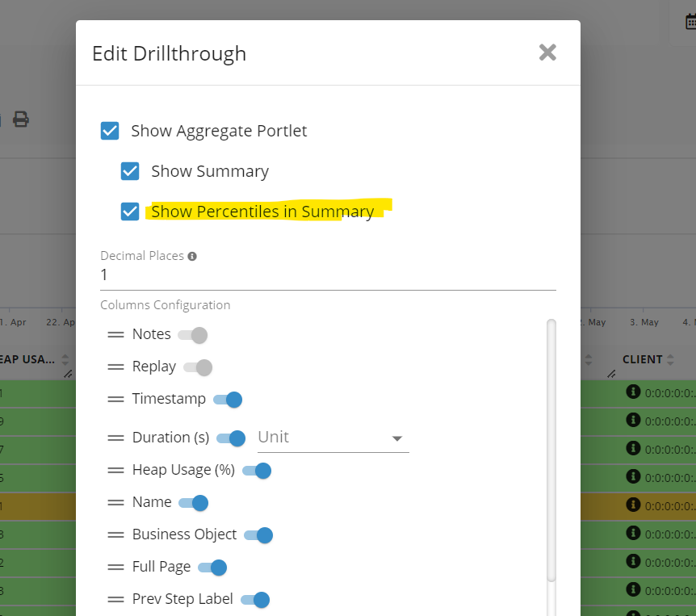Enable the Notes column toggle
Screen dimensions: 696x616
pos(193,335)
